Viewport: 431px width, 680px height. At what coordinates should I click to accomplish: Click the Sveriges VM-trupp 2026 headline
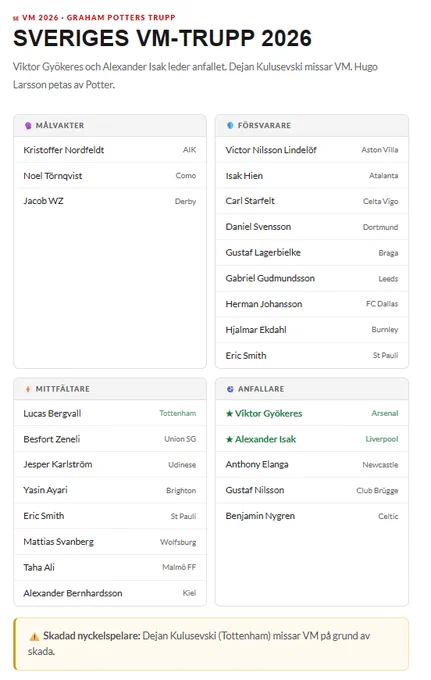click(x=162, y=38)
